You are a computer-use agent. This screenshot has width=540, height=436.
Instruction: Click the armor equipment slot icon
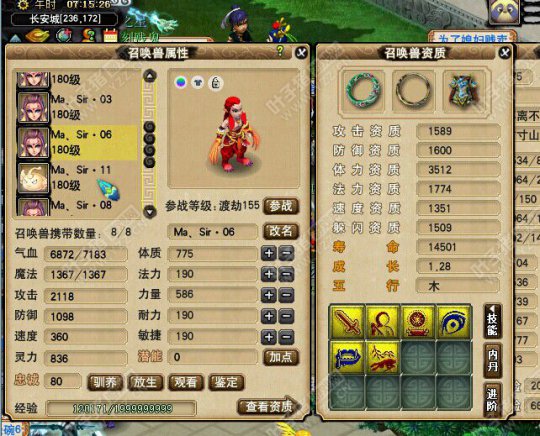coord(464,90)
